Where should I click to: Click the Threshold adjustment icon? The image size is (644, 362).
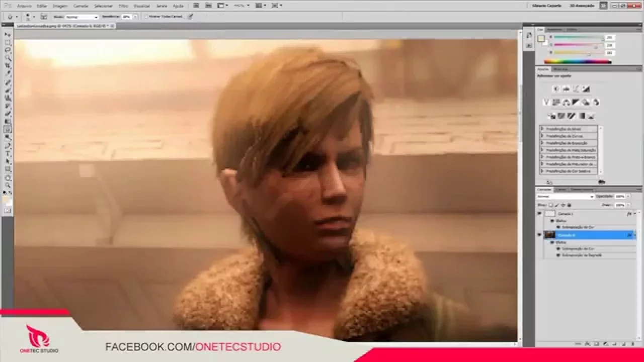pos(571,116)
